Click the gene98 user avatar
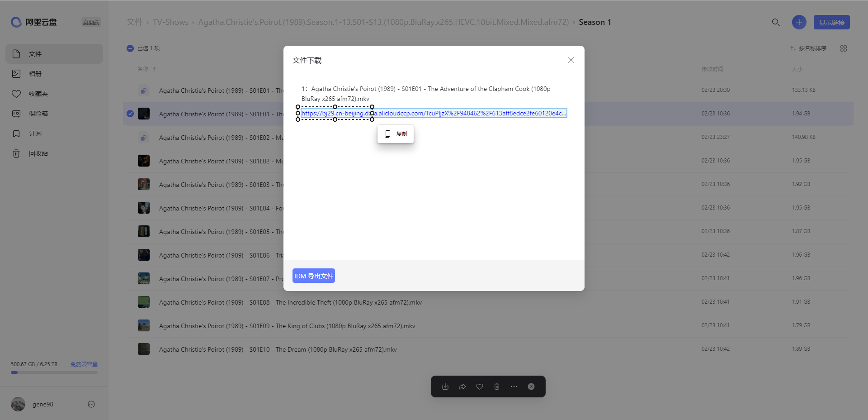 click(x=18, y=404)
